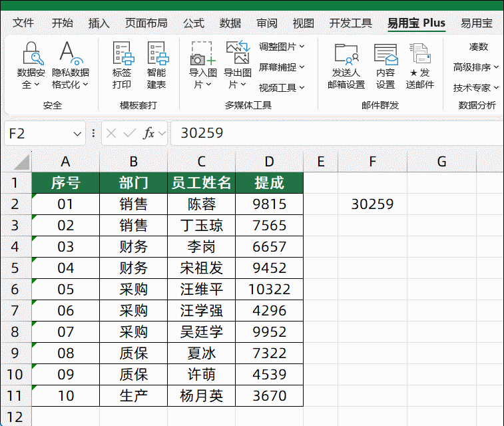Open 发送人邮箱设置 sender mailbox settings
The image size is (504, 426).
coord(346,55)
